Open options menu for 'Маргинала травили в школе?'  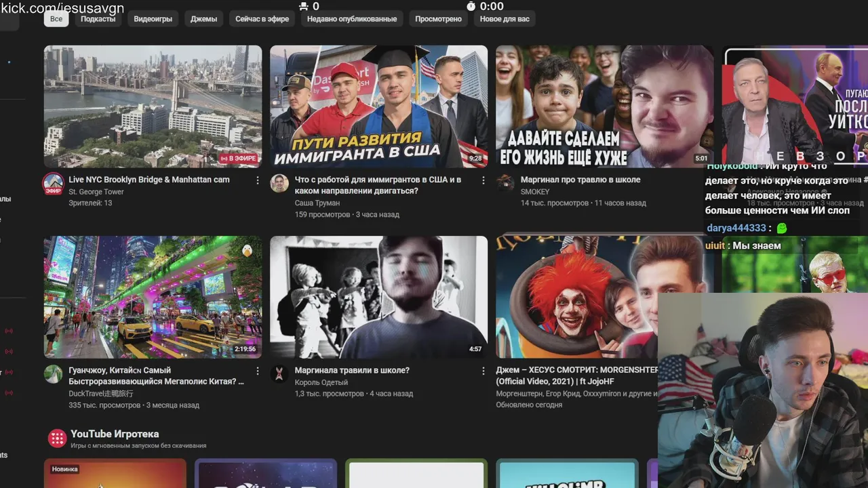[x=483, y=371]
